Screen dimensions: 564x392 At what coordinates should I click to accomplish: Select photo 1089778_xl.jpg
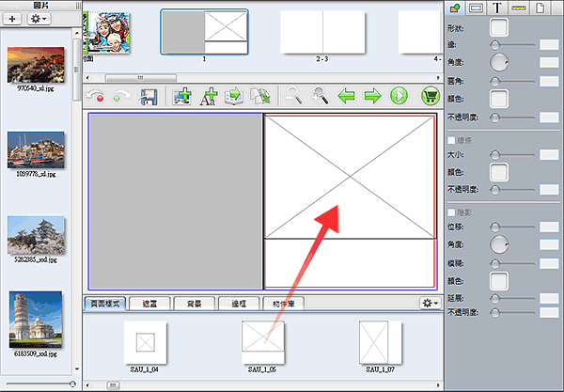pos(36,150)
